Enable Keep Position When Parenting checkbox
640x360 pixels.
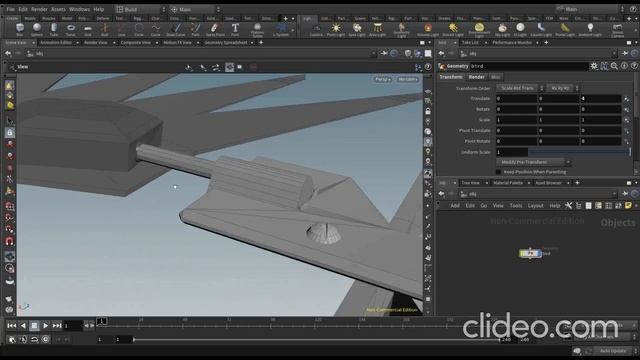click(498, 172)
